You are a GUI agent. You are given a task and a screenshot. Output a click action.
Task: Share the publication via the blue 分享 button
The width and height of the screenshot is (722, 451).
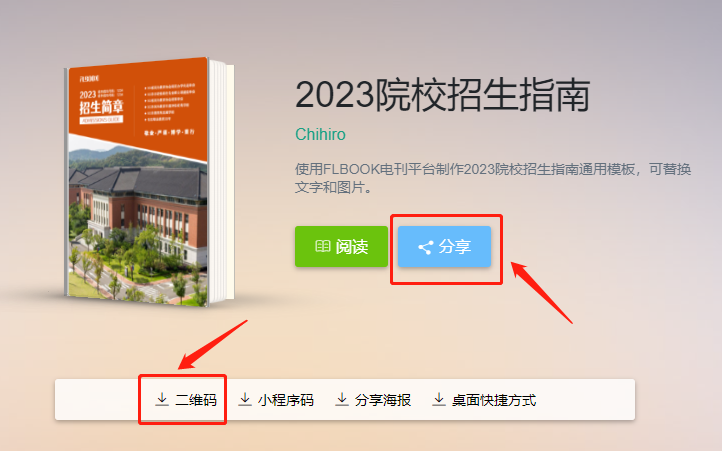click(444, 246)
